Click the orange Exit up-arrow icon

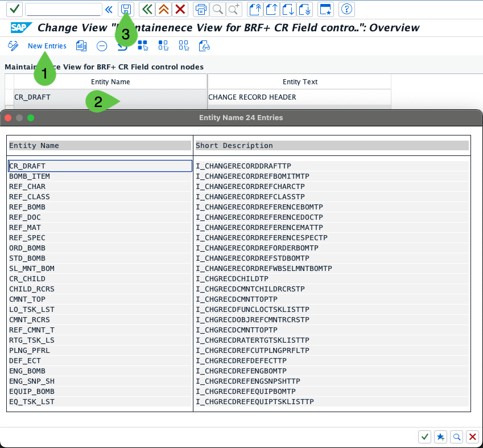[x=164, y=9]
